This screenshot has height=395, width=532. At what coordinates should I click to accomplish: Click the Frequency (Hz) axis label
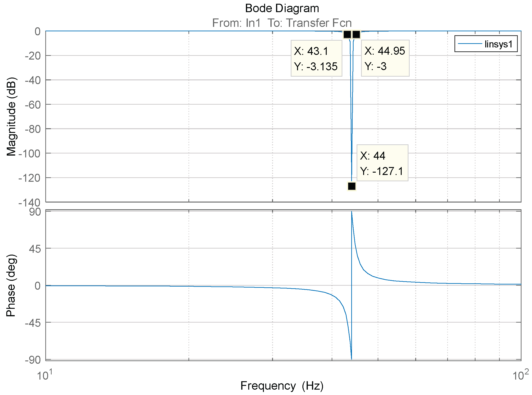click(282, 386)
